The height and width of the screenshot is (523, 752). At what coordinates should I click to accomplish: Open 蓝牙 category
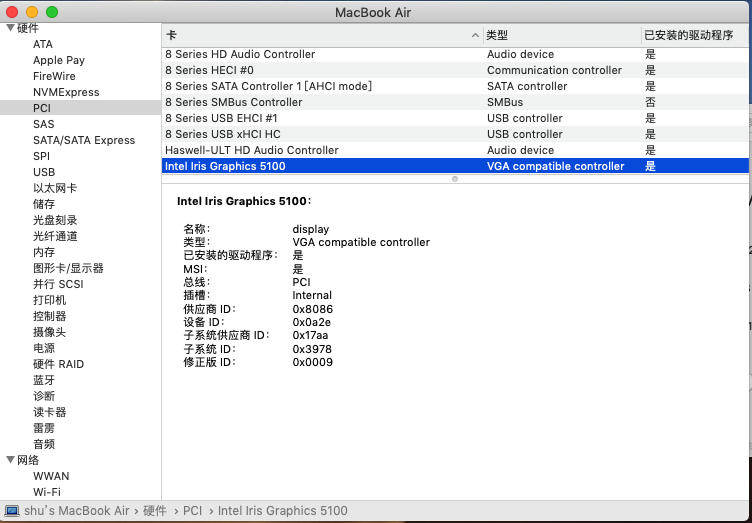pos(44,380)
